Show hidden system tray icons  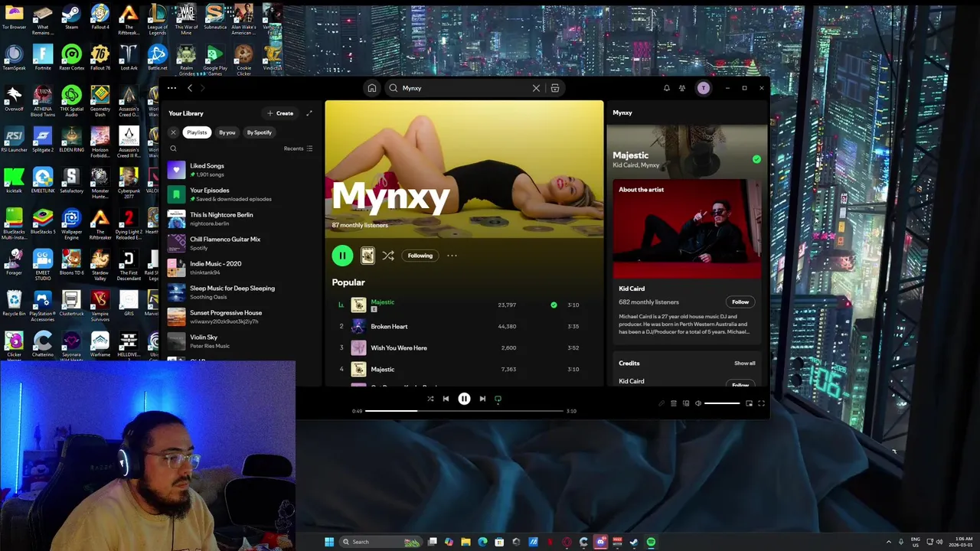889,542
